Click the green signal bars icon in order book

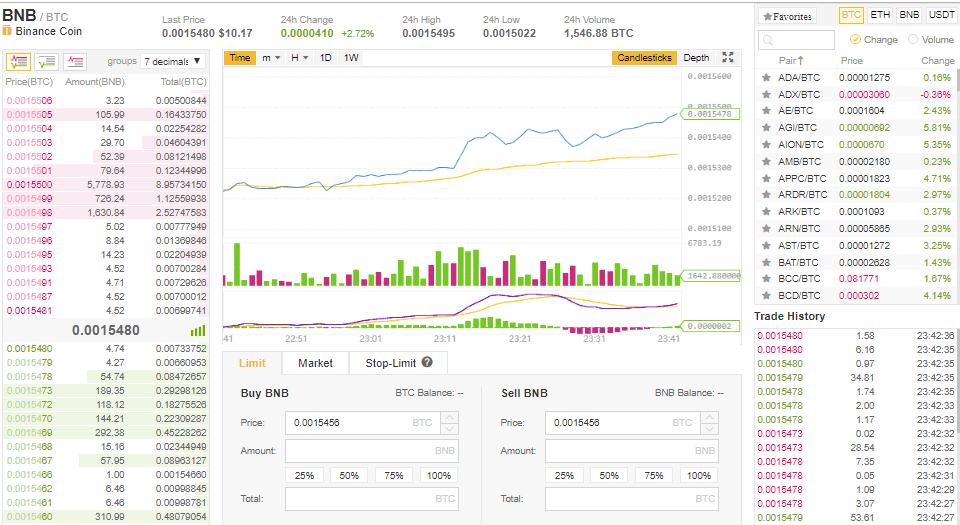pos(198,330)
